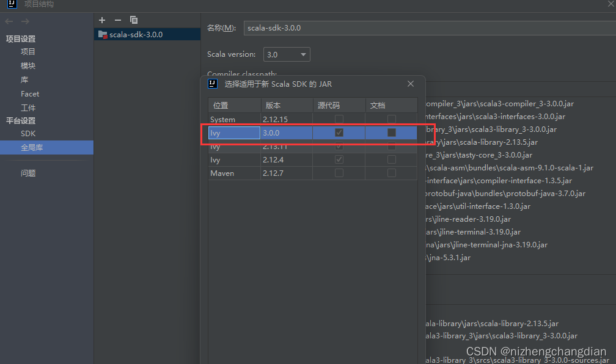Select scala-sdk-3.0.0 library entry

(x=147, y=35)
